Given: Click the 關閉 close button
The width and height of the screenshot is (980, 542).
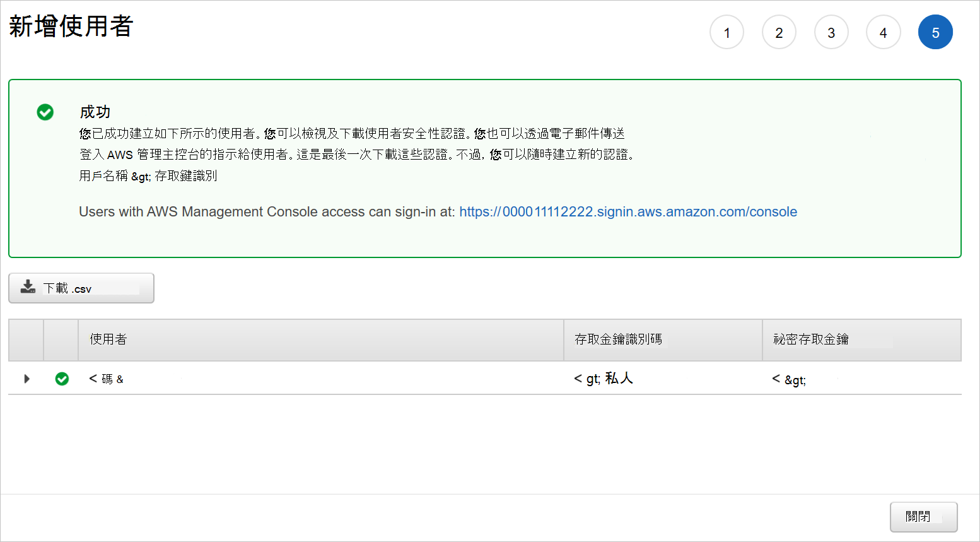Looking at the screenshot, I should tap(923, 517).
